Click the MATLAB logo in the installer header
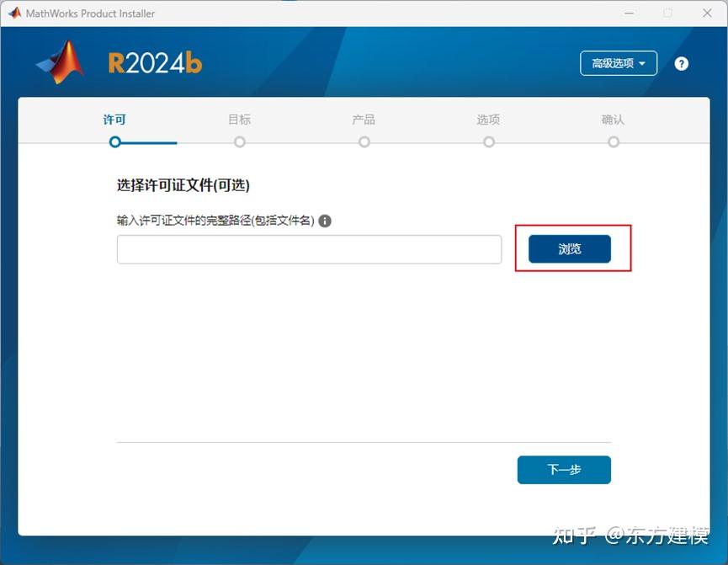728x565 pixels. click(x=57, y=62)
